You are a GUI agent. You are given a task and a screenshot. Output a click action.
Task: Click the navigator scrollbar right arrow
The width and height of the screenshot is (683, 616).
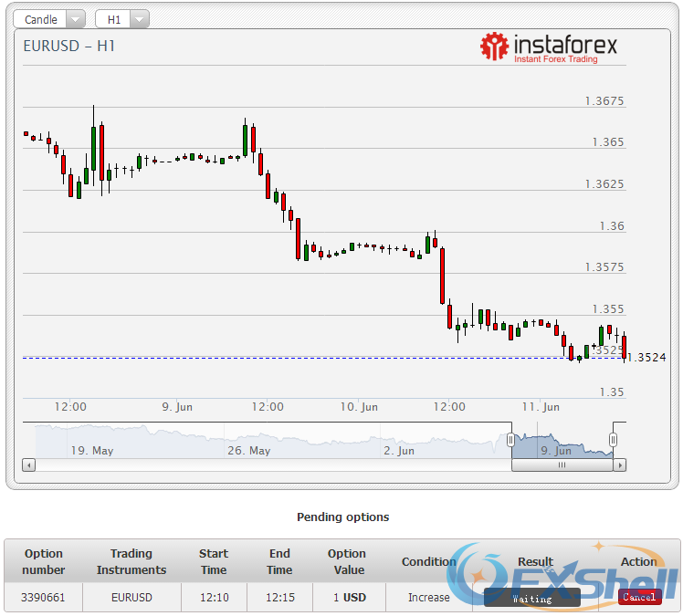point(620,465)
